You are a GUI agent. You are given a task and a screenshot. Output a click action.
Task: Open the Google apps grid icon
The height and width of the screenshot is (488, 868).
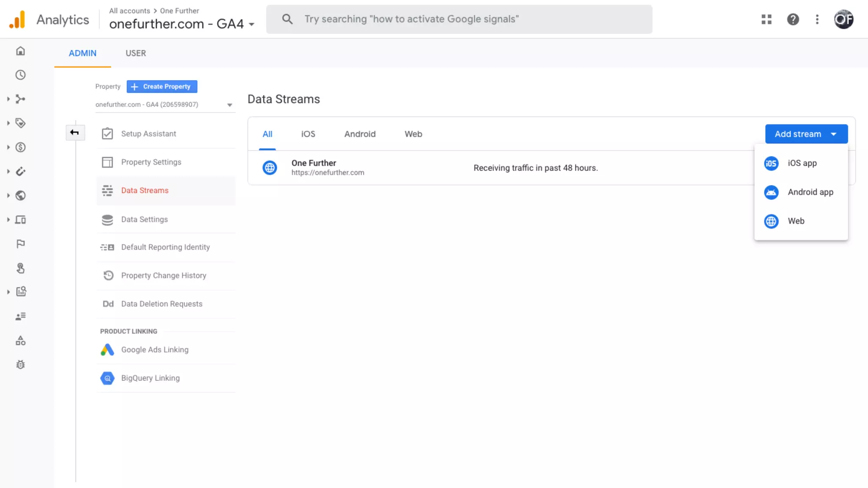point(766,19)
